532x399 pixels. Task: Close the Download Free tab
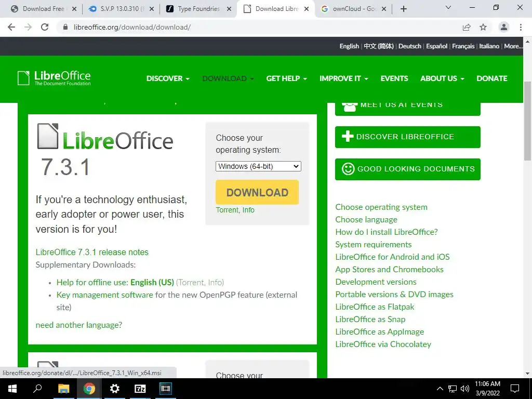74,9
